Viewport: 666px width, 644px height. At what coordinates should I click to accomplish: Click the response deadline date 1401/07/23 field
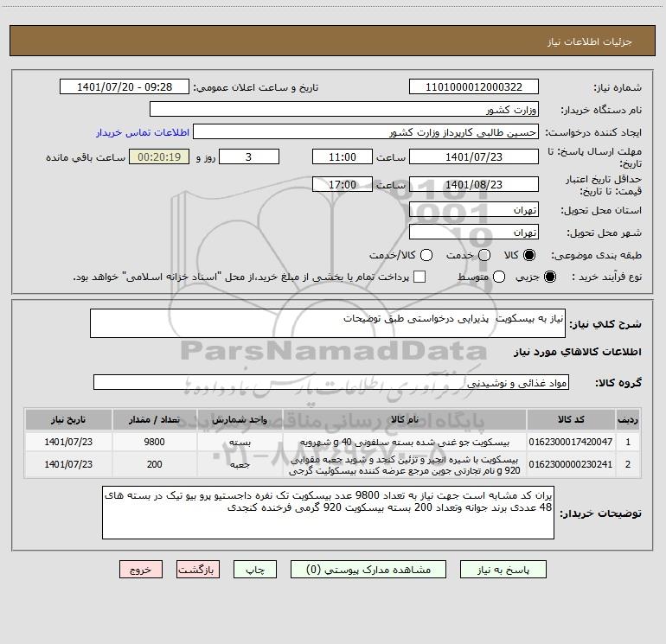coord(474,156)
